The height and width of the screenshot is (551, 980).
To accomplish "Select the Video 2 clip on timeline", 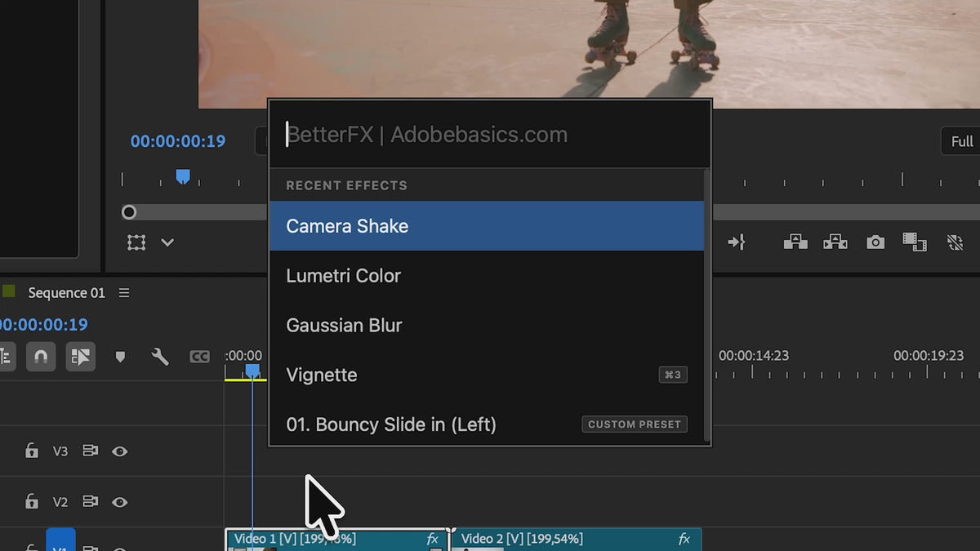I will (576, 540).
